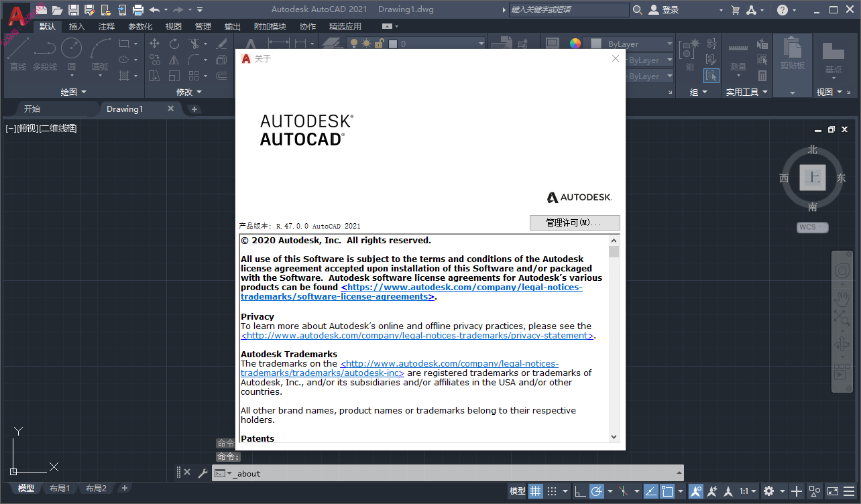Click the About dialog scrollbar down arrow

tap(614, 437)
